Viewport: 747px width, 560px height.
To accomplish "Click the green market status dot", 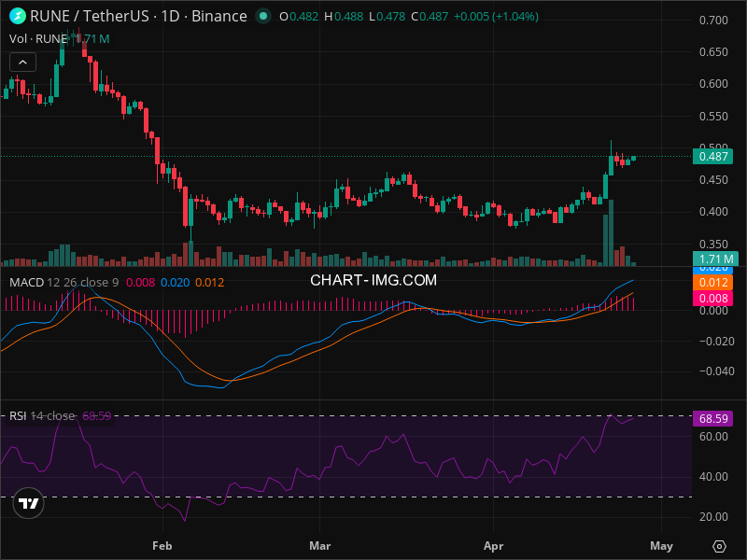I will 263,16.
